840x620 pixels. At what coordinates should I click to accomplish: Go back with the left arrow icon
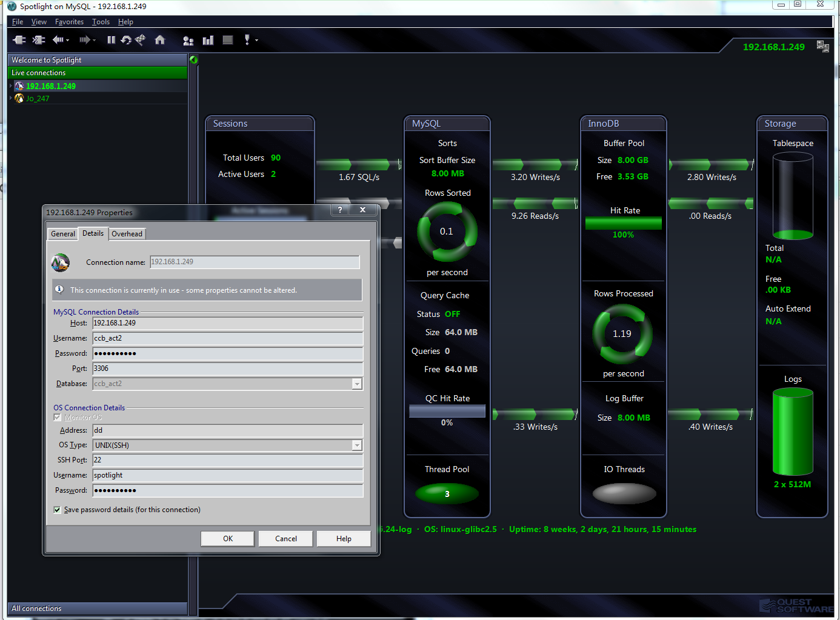point(58,40)
